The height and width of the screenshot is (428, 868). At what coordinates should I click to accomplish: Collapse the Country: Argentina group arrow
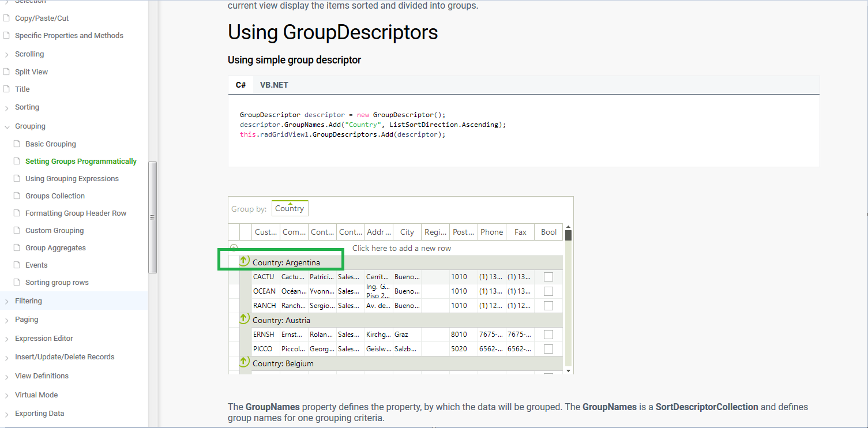[245, 261]
